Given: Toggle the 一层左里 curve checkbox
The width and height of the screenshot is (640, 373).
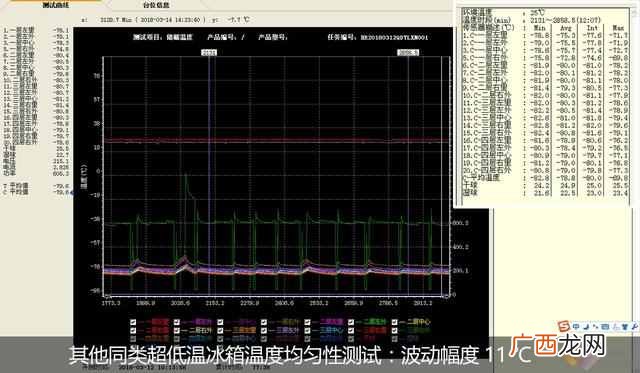Looking at the screenshot, I should [133, 322].
